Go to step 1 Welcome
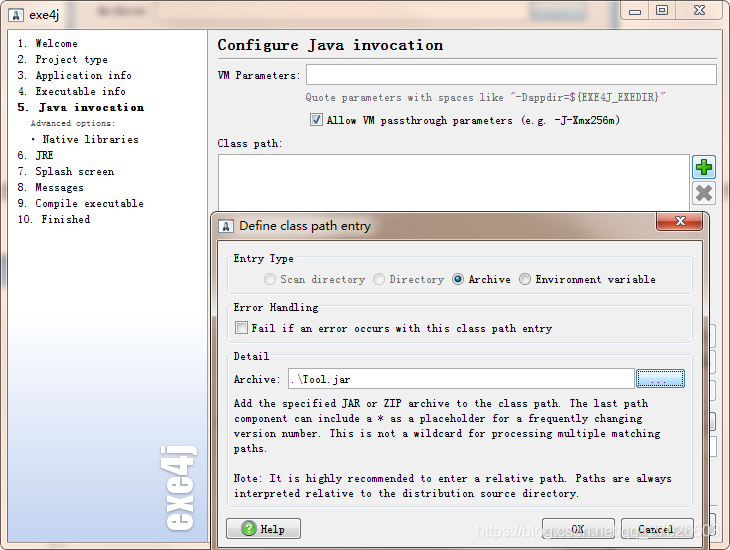 point(47,43)
